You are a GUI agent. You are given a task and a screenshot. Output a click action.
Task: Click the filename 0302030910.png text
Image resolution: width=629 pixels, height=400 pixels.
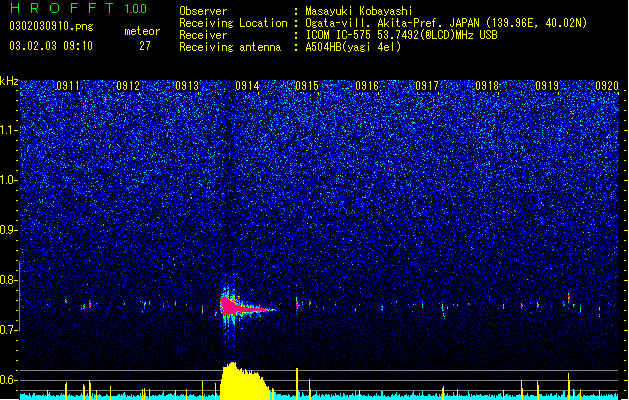pos(51,26)
